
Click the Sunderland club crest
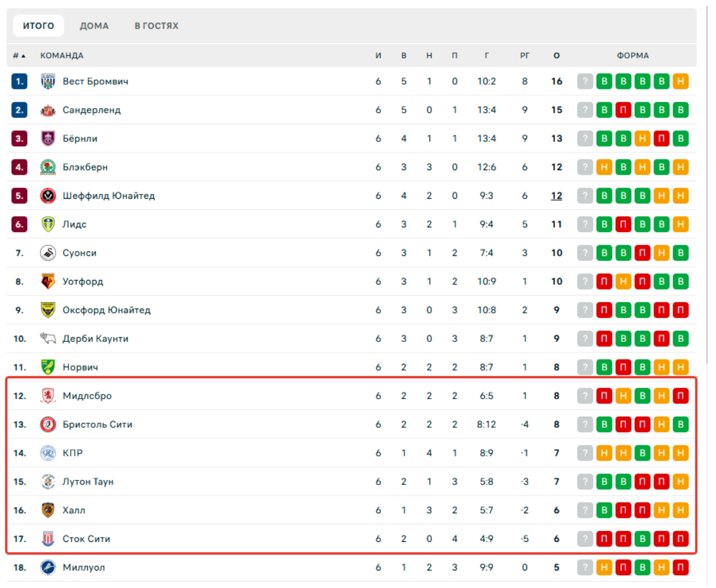pos(48,110)
